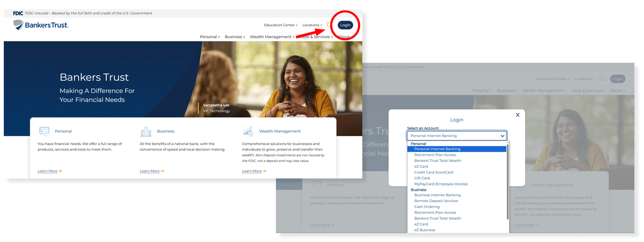This screenshot has width=644, height=242.
Task: Open Tools & Services menu in right screenshot
Action: [x=588, y=91]
